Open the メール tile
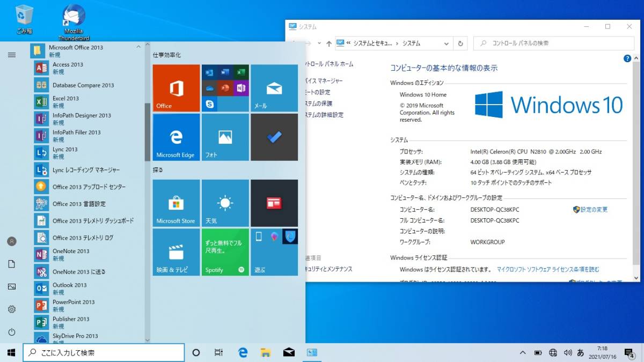 [274, 88]
